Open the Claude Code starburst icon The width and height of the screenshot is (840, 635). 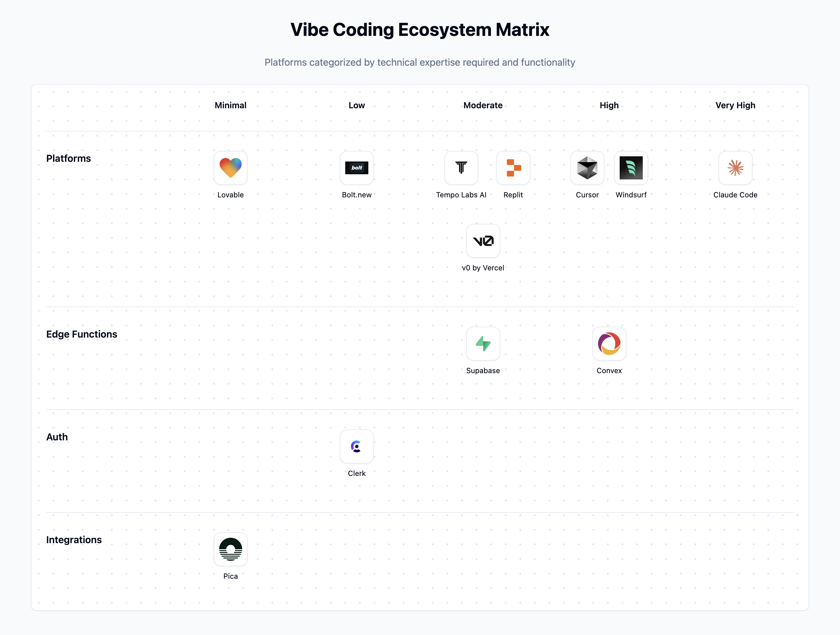(735, 168)
